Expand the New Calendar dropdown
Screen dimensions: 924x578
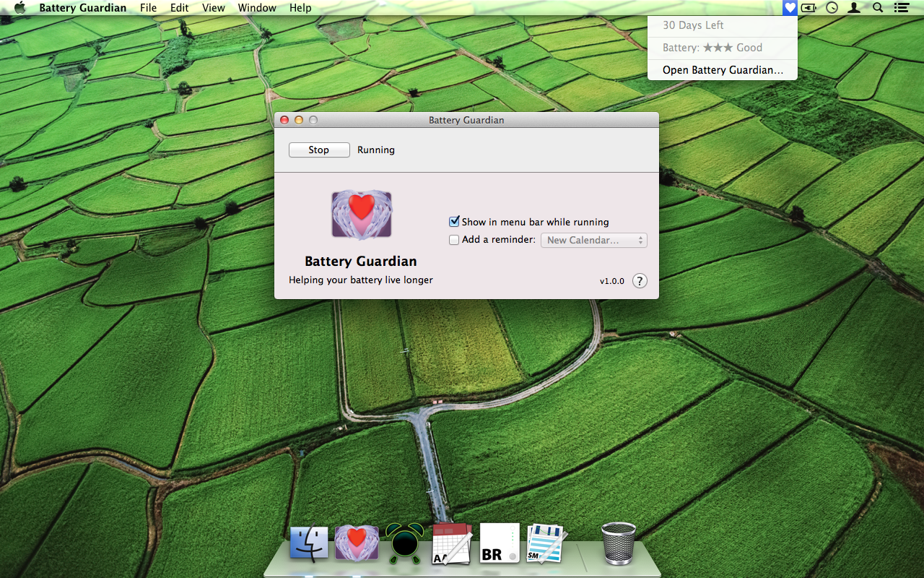(x=594, y=240)
